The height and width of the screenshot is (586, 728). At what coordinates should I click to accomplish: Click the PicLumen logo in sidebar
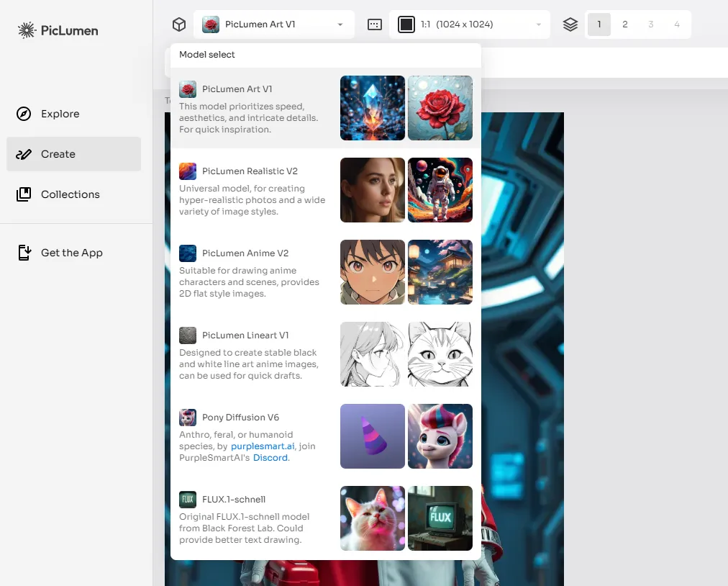coord(58,30)
